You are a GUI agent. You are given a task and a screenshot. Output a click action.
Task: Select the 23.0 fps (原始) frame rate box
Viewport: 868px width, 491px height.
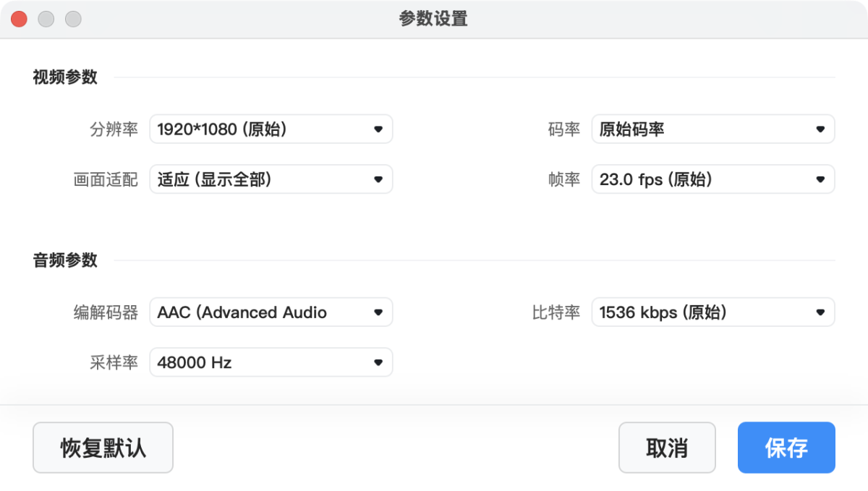702,179
